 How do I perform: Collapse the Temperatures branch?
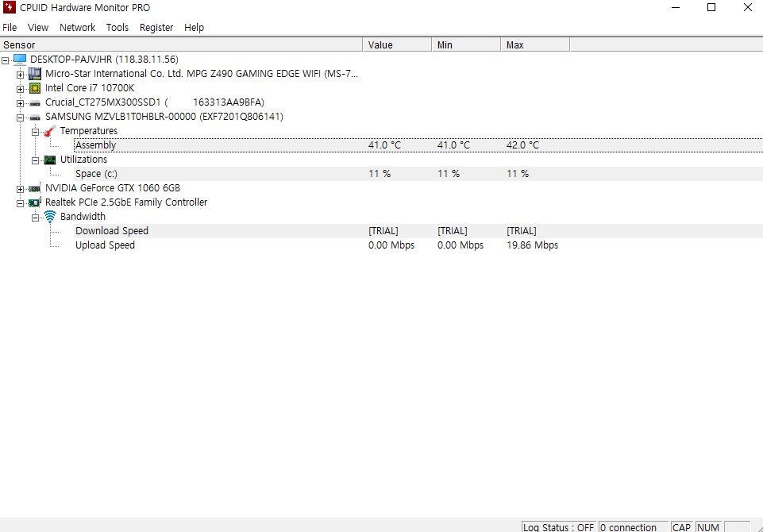click(35, 132)
